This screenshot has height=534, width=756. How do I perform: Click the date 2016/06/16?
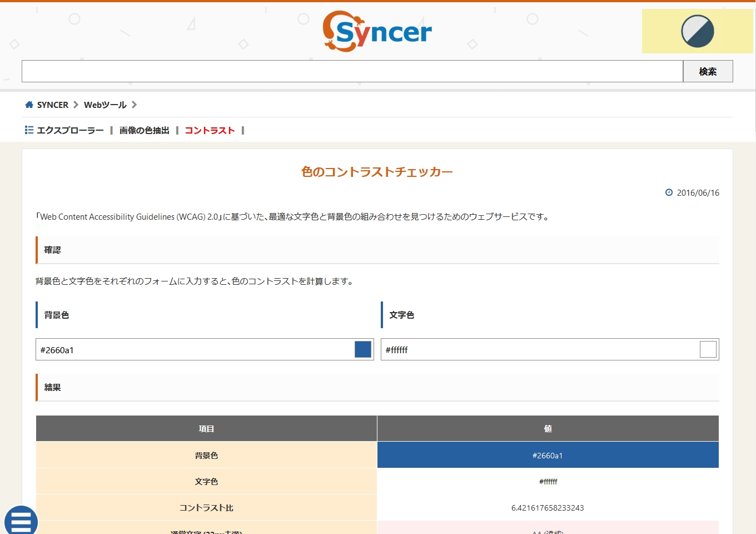pos(698,192)
